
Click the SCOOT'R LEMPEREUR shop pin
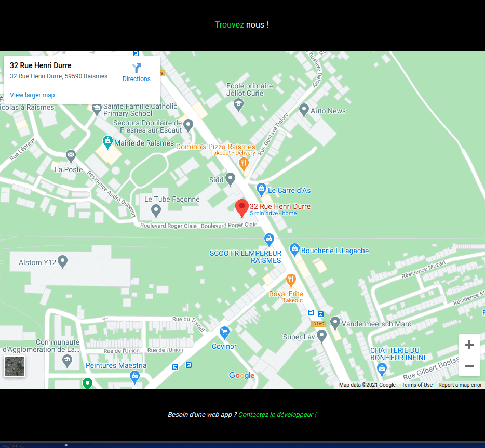(x=269, y=240)
